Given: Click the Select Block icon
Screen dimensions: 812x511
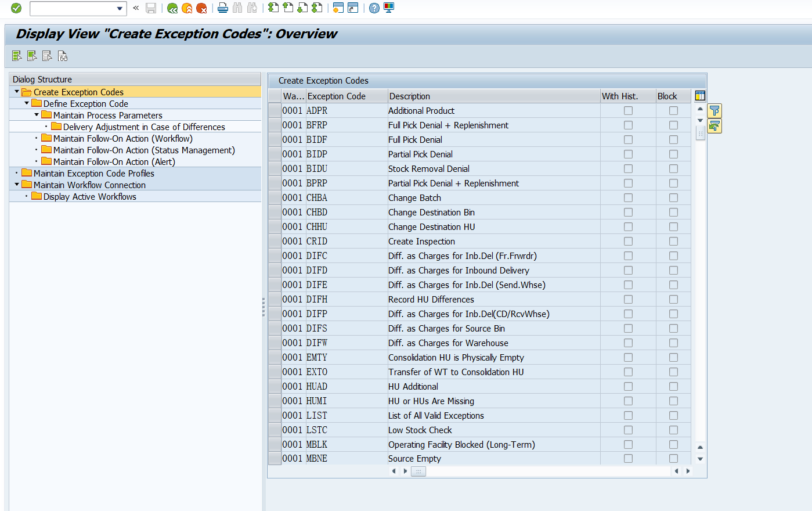Looking at the screenshot, I should click(x=32, y=56).
